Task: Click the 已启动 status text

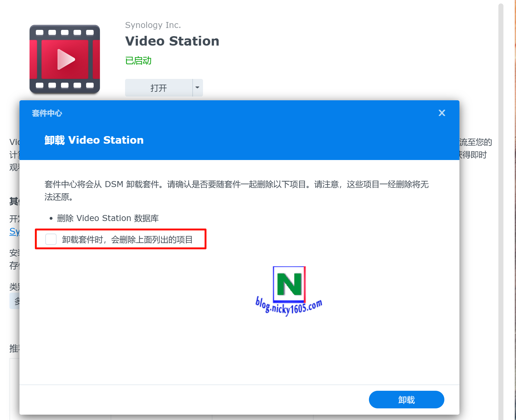Action: coord(138,60)
